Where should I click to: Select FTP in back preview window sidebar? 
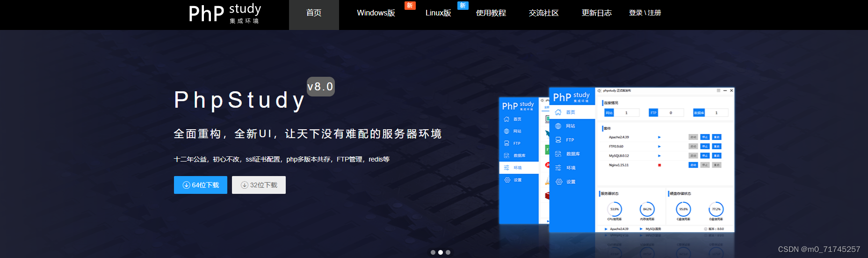coord(519,143)
